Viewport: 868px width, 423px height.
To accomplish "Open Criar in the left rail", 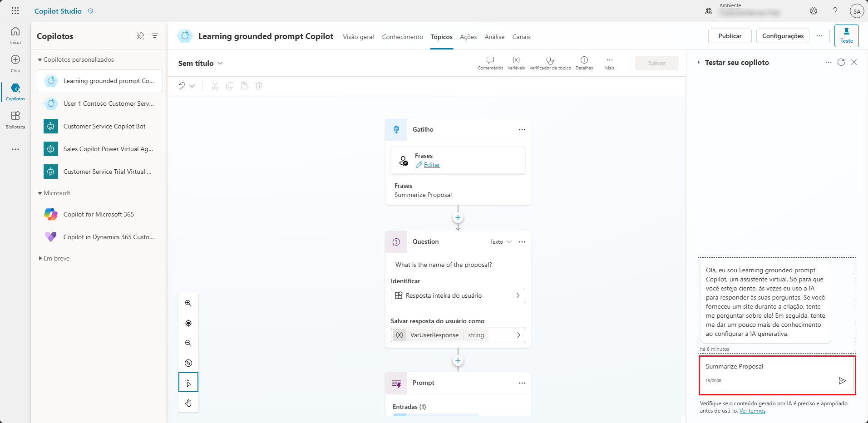I will tap(15, 64).
